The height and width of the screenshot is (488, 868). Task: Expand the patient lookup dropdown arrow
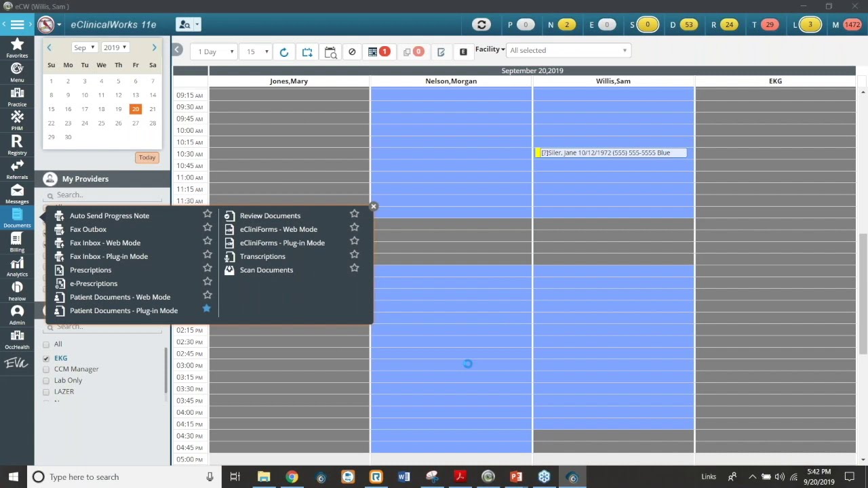pos(197,25)
